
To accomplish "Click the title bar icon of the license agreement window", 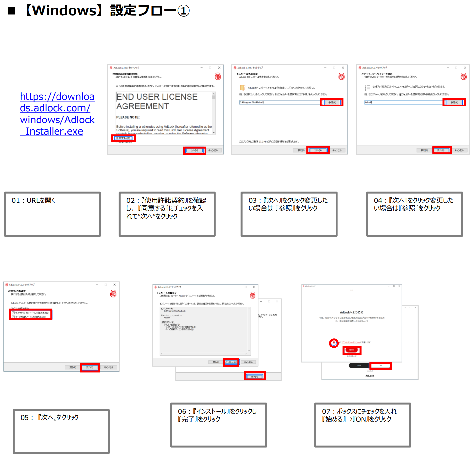I will (x=111, y=68).
